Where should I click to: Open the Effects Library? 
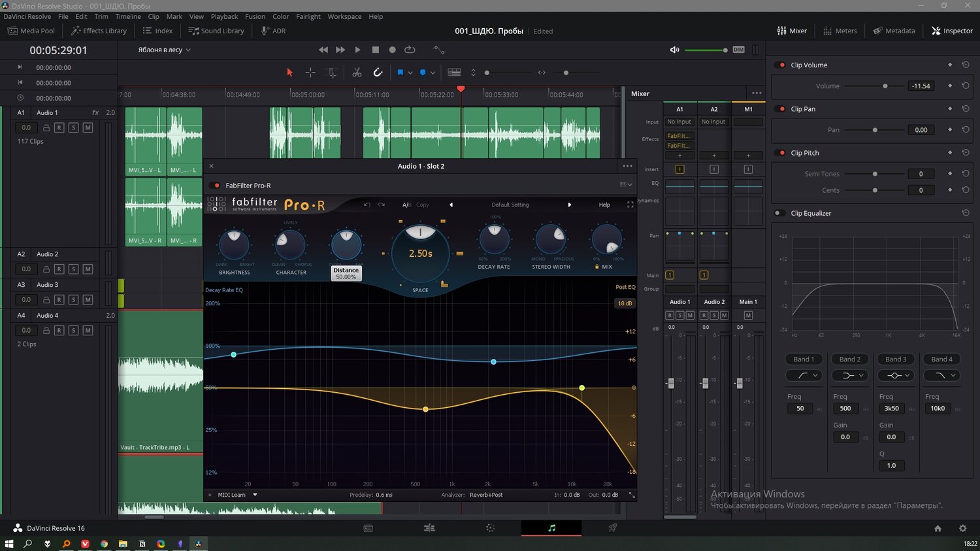coord(99,31)
